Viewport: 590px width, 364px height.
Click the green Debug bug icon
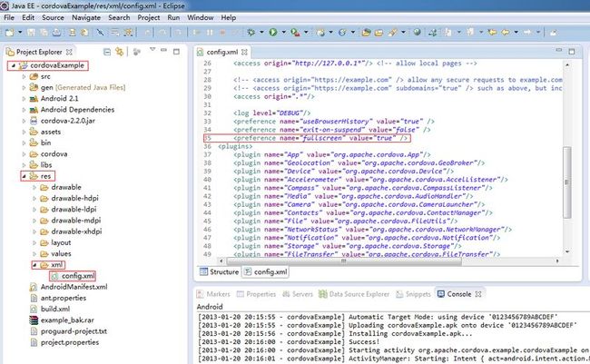click(x=251, y=33)
